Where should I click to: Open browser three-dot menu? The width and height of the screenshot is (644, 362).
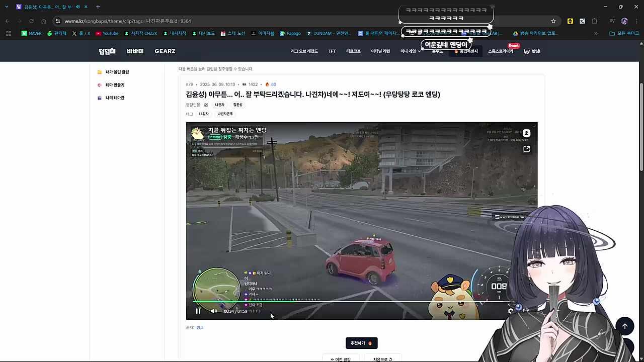(x=636, y=21)
